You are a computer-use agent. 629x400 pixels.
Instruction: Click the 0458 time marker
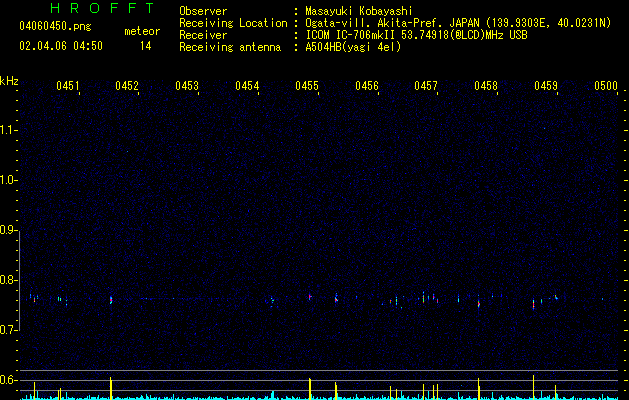click(486, 86)
